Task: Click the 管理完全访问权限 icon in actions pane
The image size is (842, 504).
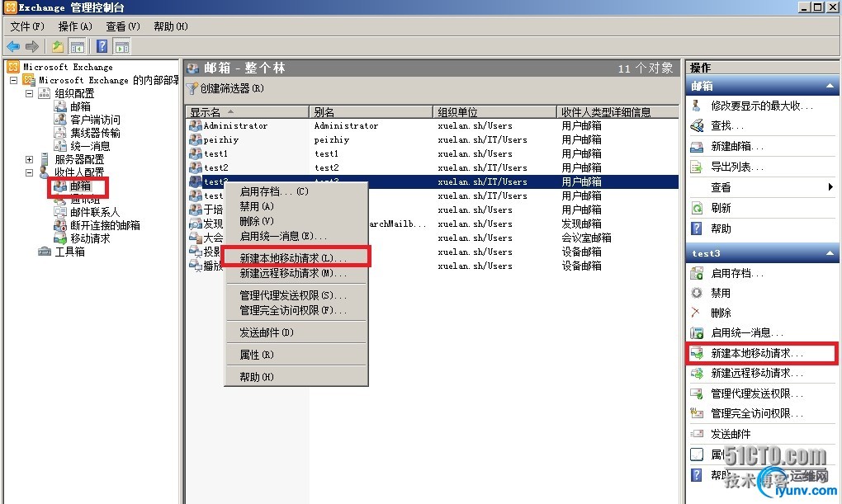Action: (697, 413)
